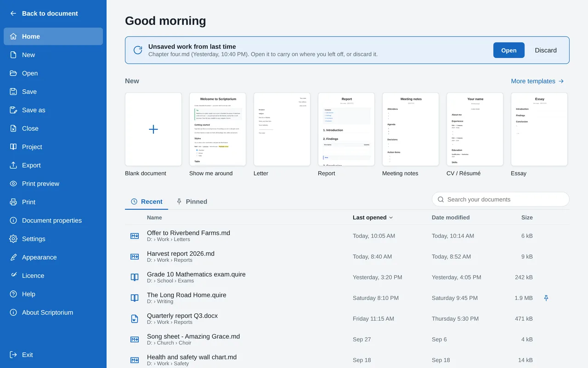The width and height of the screenshot is (588, 368).
Task: Choose the Meeting notes template
Action: [x=411, y=129]
